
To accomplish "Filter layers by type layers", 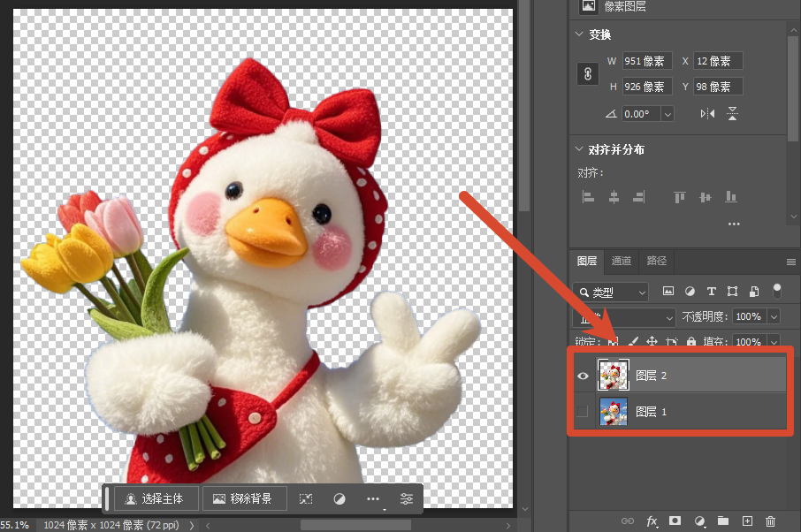I will pos(711,291).
